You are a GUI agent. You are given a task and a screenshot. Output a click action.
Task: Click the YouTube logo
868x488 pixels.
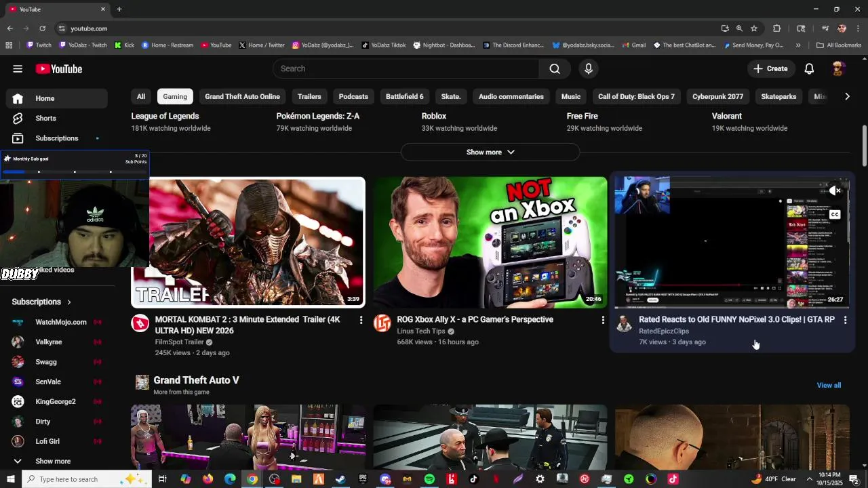[59, 68]
